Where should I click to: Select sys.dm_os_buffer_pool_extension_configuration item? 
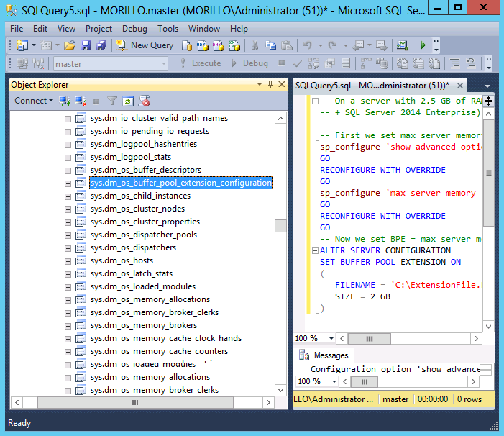[x=181, y=183]
